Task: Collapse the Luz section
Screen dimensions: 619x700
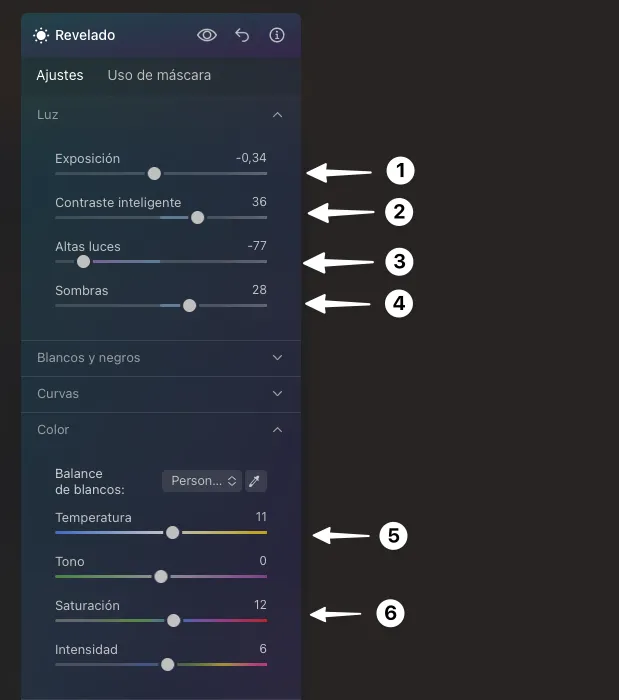Action: point(277,115)
